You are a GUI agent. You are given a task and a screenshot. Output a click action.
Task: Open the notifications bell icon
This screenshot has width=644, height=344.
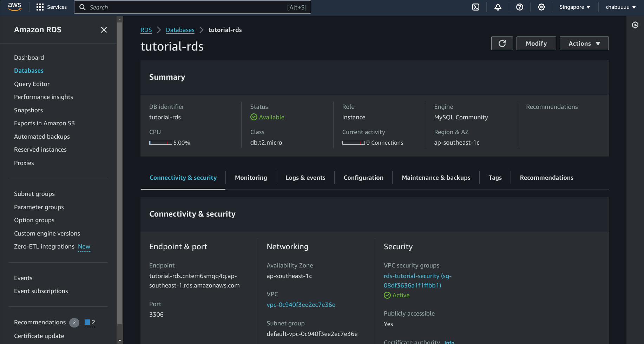point(498,7)
